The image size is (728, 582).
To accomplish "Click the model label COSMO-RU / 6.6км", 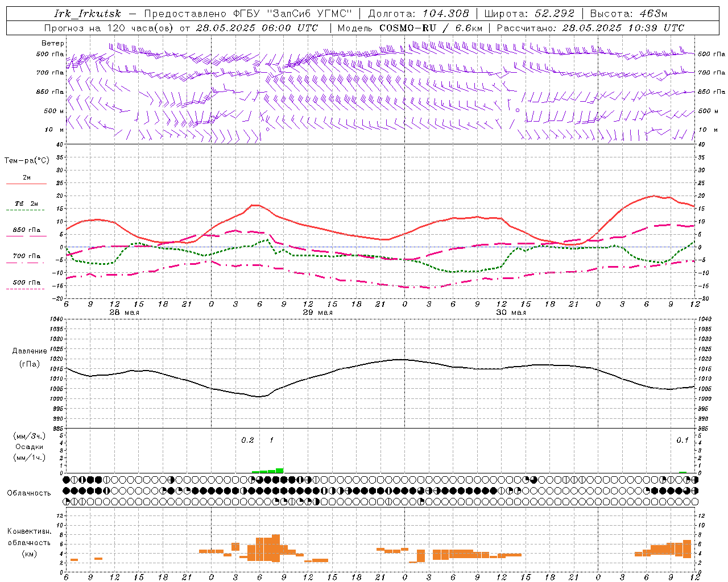I will 431,28.
